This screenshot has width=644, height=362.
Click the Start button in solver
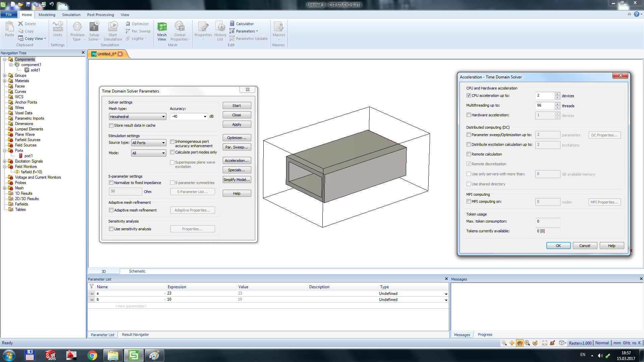[236, 105]
